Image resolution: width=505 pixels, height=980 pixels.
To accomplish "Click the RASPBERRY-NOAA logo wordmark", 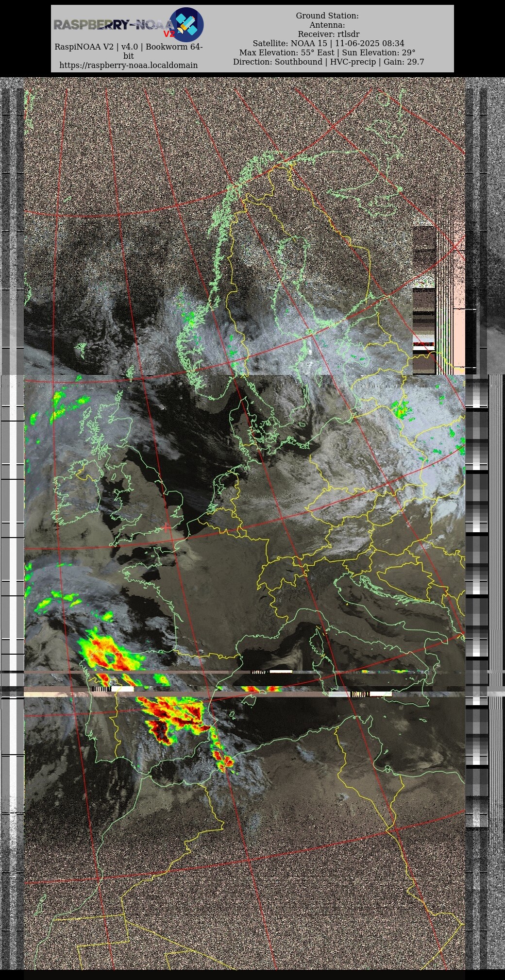I will point(114,25).
